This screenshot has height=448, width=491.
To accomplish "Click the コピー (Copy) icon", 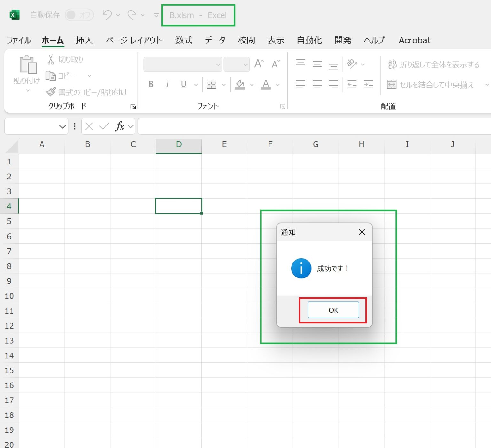I will (x=51, y=76).
